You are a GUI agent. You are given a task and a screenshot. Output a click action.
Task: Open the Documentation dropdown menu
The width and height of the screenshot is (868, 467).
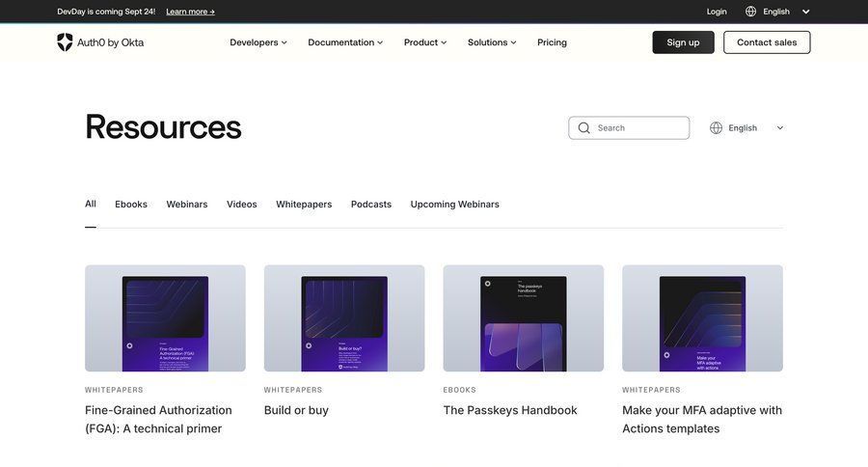[344, 42]
